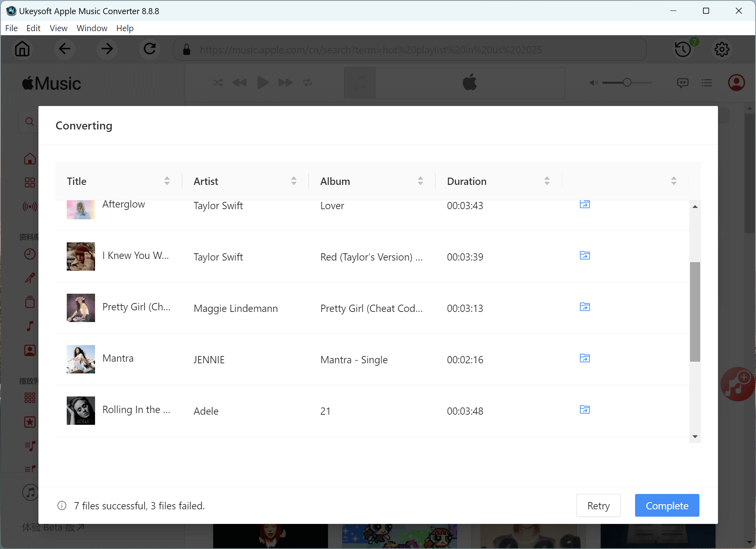Click the Complete button
The height and width of the screenshot is (549, 756).
(x=667, y=505)
